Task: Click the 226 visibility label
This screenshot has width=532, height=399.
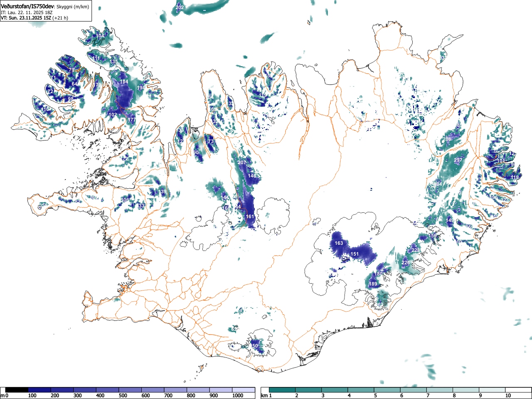Action: pyautogui.click(x=406, y=263)
